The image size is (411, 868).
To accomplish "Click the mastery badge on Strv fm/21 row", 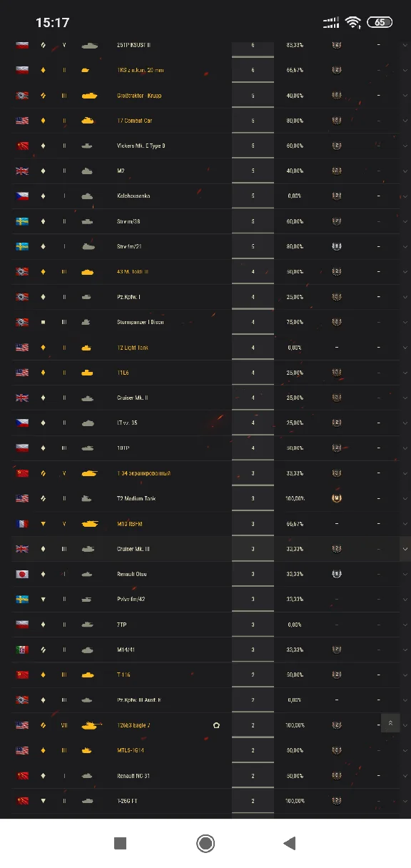I will click(x=336, y=246).
